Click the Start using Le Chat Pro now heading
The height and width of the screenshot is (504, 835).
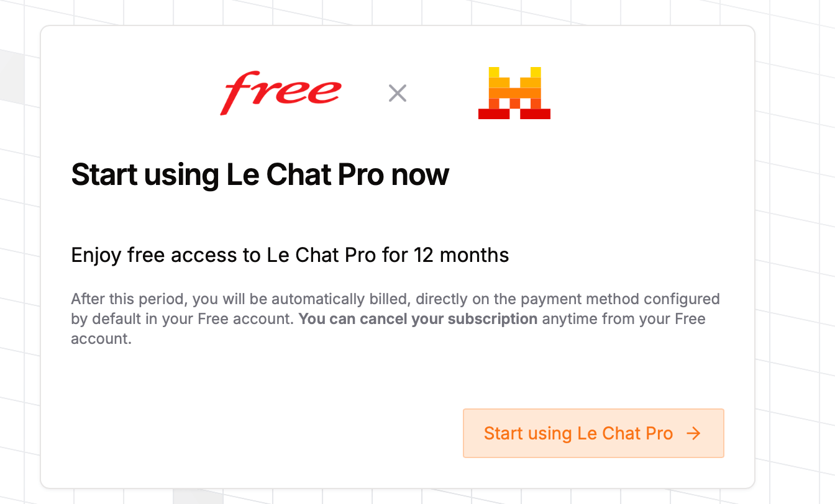pyautogui.click(x=260, y=174)
